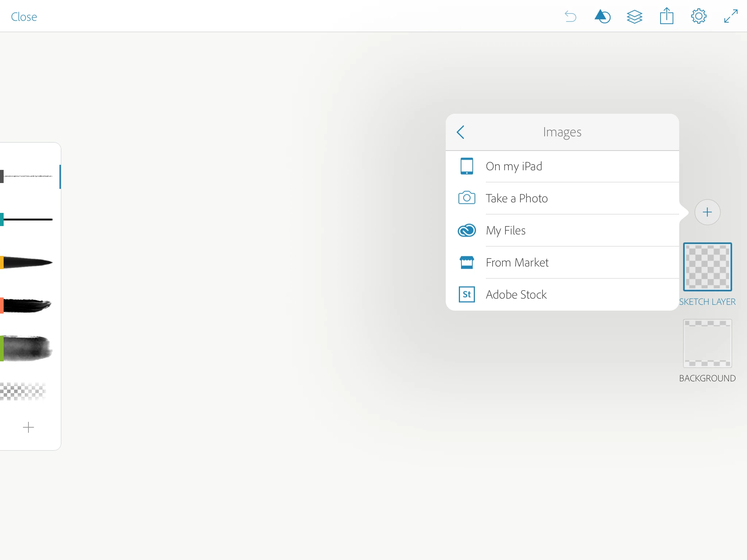Tap the Adobe Stock St icon
Viewport: 747px width, 560px height.
pyautogui.click(x=467, y=295)
